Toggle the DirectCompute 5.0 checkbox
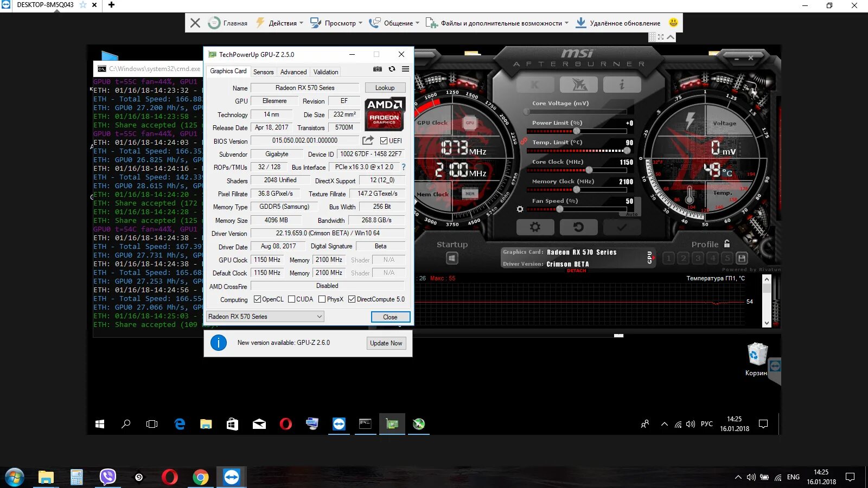The image size is (868, 488). pos(352,299)
